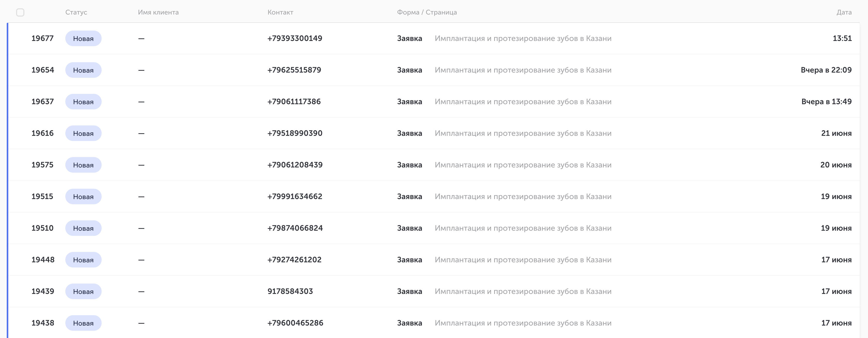Click phone number +79061117386
The width and height of the screenshot is (868, 338).
pos(294,102)
